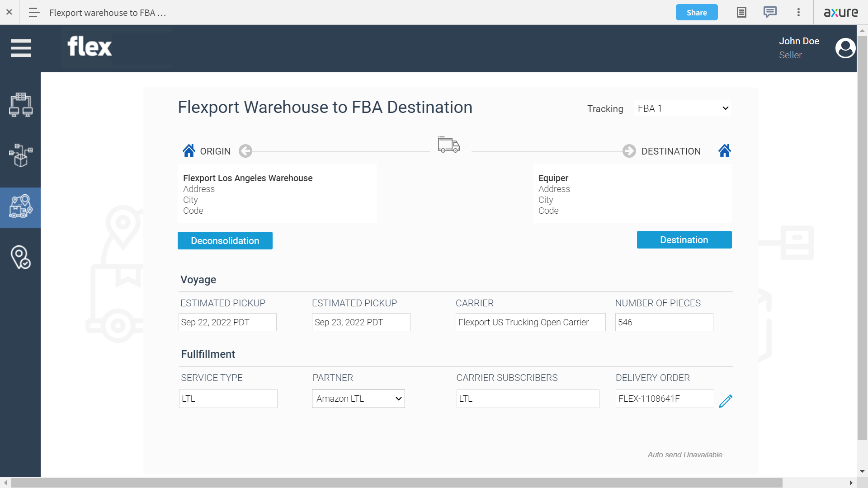868x488 pixels.
Task: Click the home icon next to DESTINATION
Action: click(x=725, y=150)
